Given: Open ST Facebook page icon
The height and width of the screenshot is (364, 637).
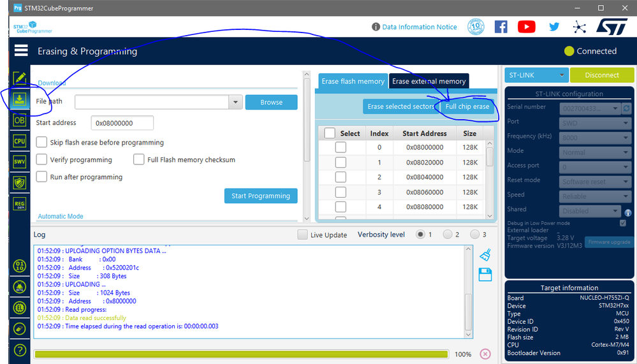Looking at the screenshot, I should point(501,27).
